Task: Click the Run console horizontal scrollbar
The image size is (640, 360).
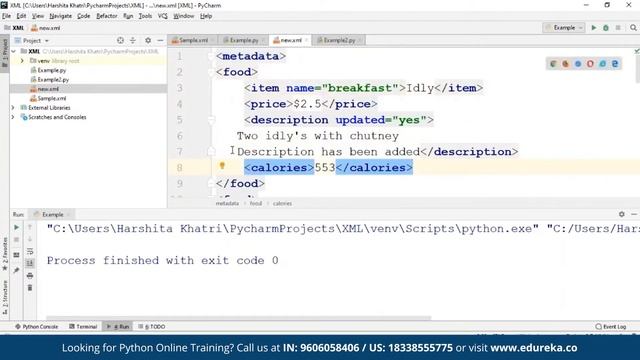Action: pos(238,318)
